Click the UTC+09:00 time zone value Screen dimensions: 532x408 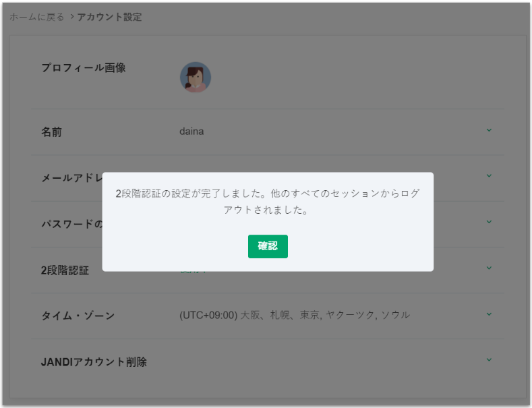(x=294, y=315)
